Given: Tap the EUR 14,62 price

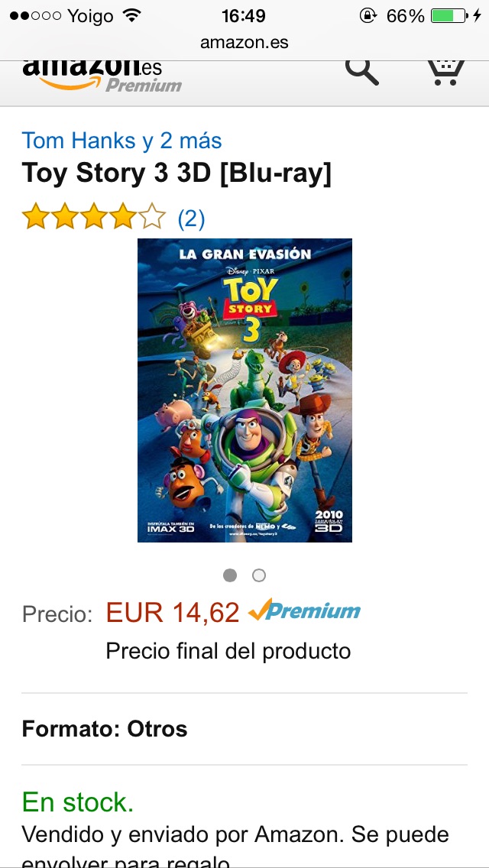Looking at the screenshot, I should [x=172, y=612].
